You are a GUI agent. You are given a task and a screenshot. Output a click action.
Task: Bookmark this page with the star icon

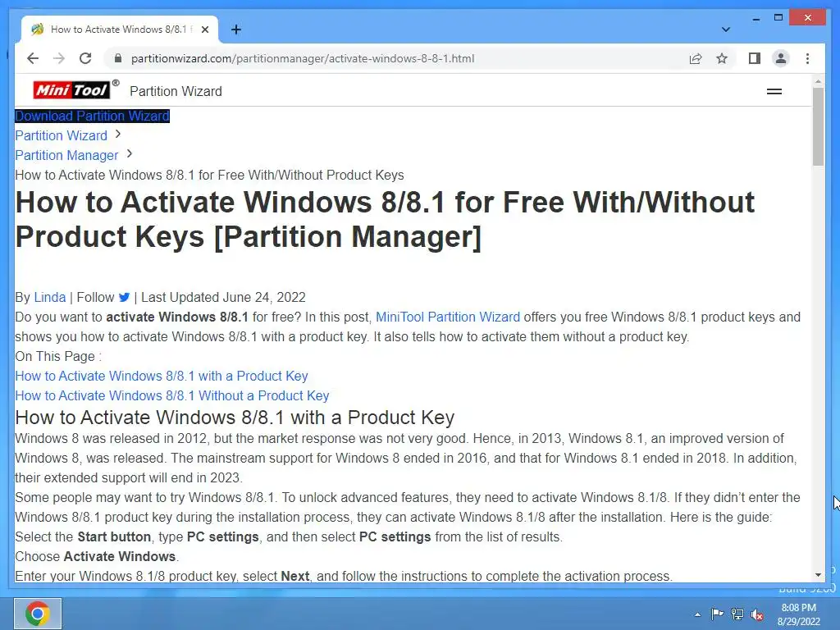(x=722, y=58)
